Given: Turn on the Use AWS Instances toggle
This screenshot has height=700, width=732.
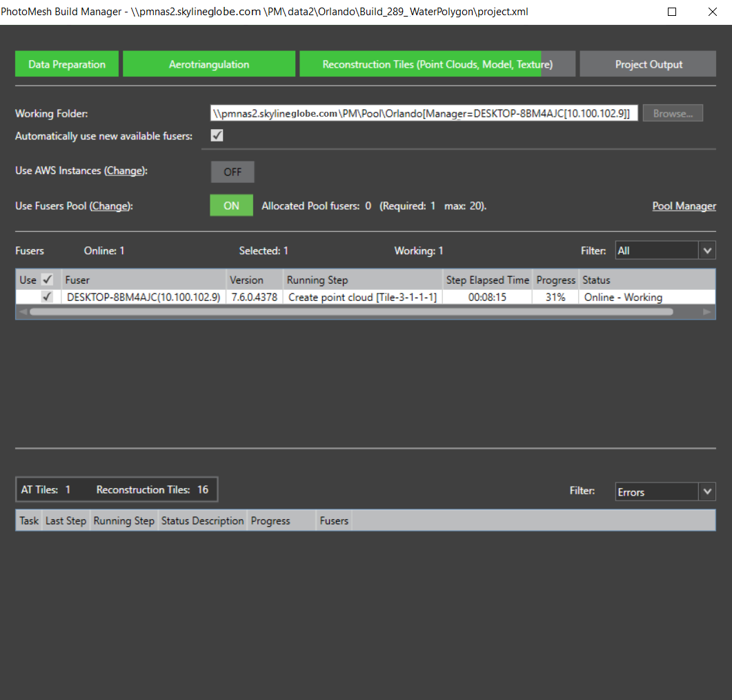Looking at the screenshot, I should click(233, 172).
